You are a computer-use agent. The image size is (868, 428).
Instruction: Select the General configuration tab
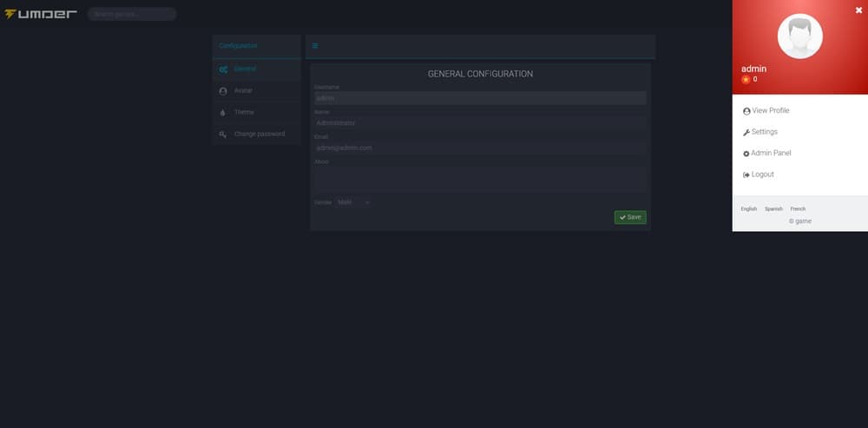[245, 69]
